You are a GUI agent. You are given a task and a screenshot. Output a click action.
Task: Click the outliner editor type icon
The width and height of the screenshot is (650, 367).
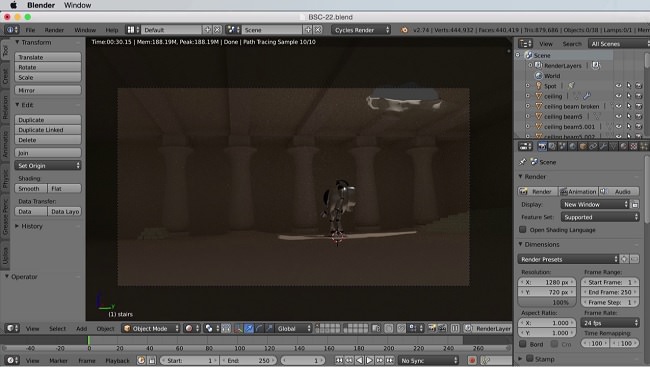(525, 44)
